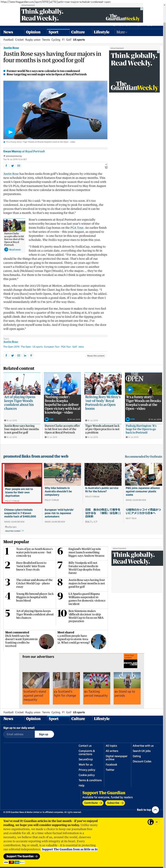Click the Read more arrow icon
Image resolution: width=166 pixels, height=868 pixels.
pos(6,250)
